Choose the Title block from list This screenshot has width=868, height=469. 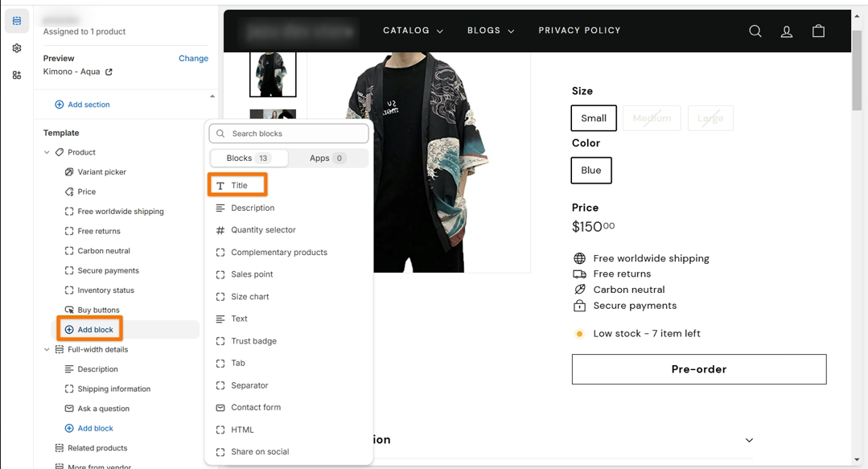point(238,186)
